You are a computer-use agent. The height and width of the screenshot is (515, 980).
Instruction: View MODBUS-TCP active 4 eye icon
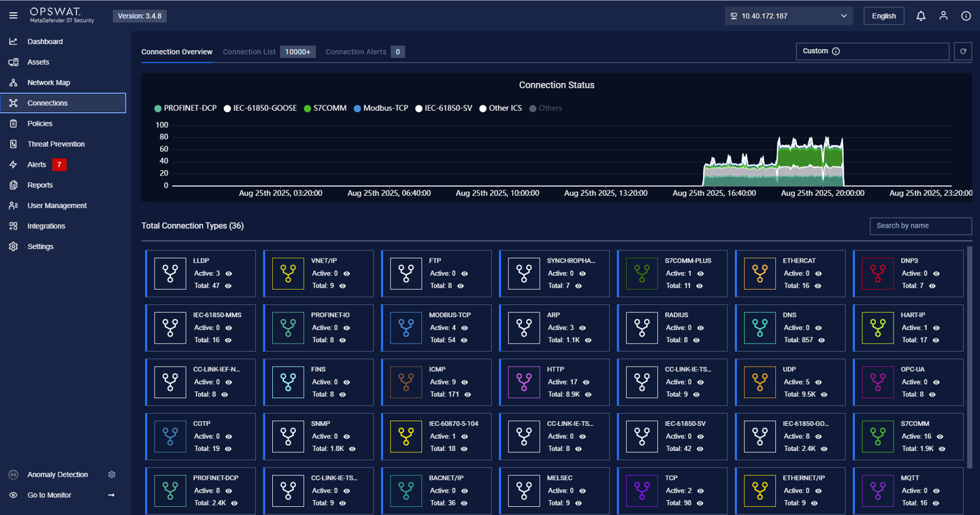tap(465, 328)
